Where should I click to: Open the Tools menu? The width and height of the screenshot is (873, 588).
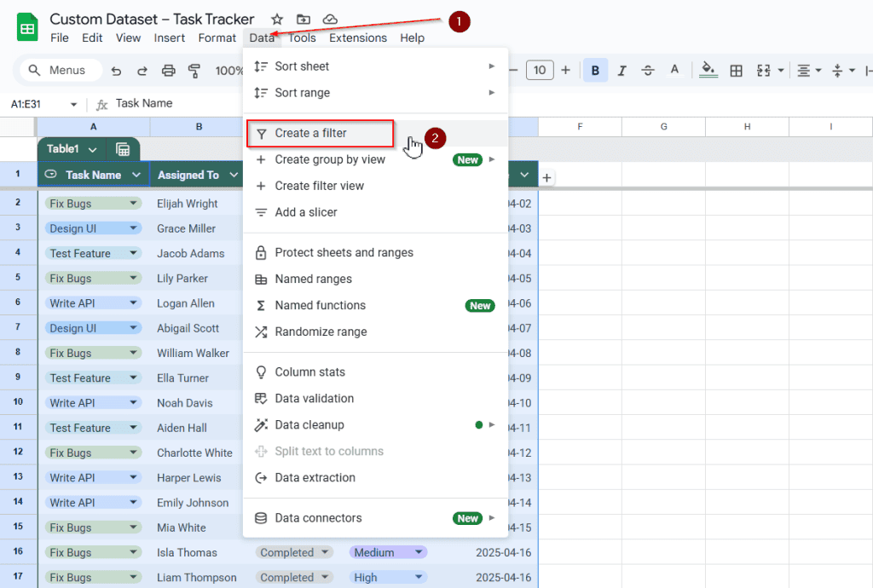[x=302, y=37]
